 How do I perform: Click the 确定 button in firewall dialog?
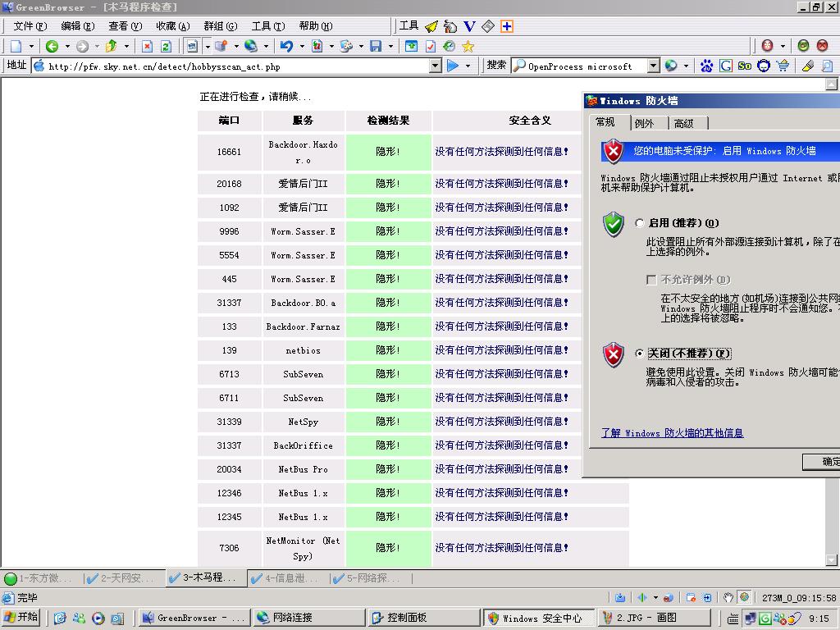coord(822,462)
